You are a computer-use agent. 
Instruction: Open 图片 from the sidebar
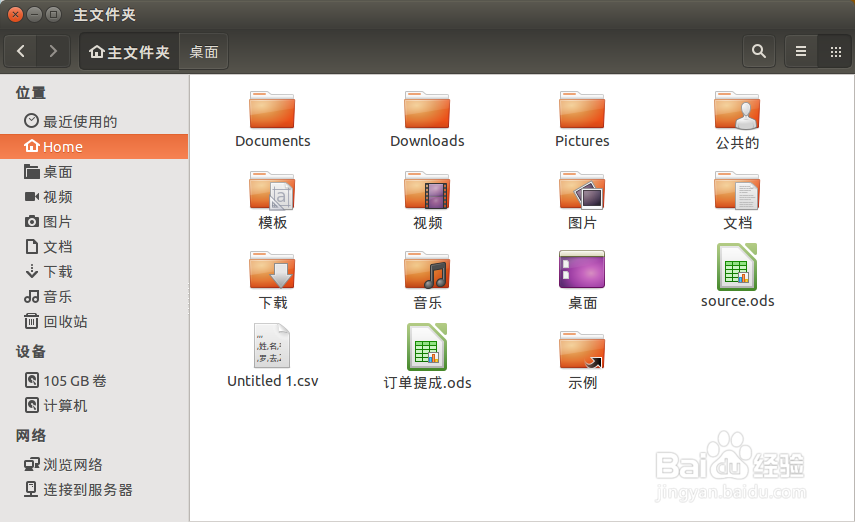click(94, 221)
